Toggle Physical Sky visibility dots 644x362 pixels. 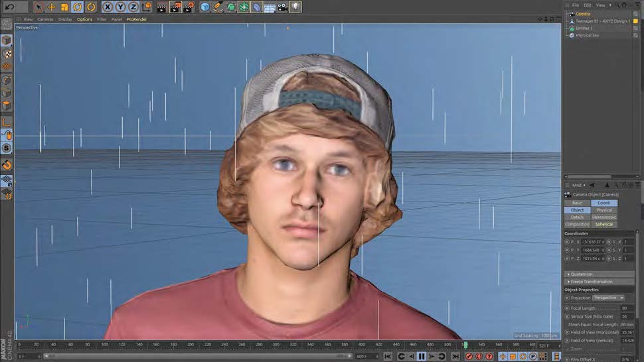click(x=635, y=36)
